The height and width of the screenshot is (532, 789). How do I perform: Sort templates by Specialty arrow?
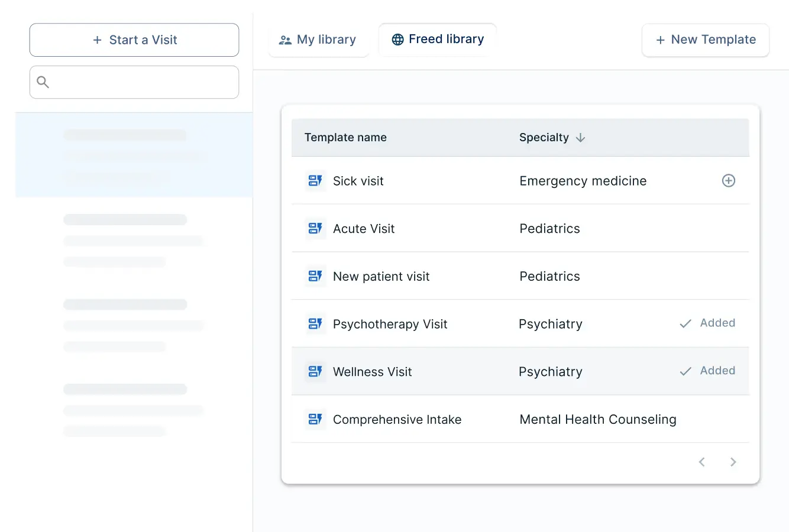(x=580, y=138)
